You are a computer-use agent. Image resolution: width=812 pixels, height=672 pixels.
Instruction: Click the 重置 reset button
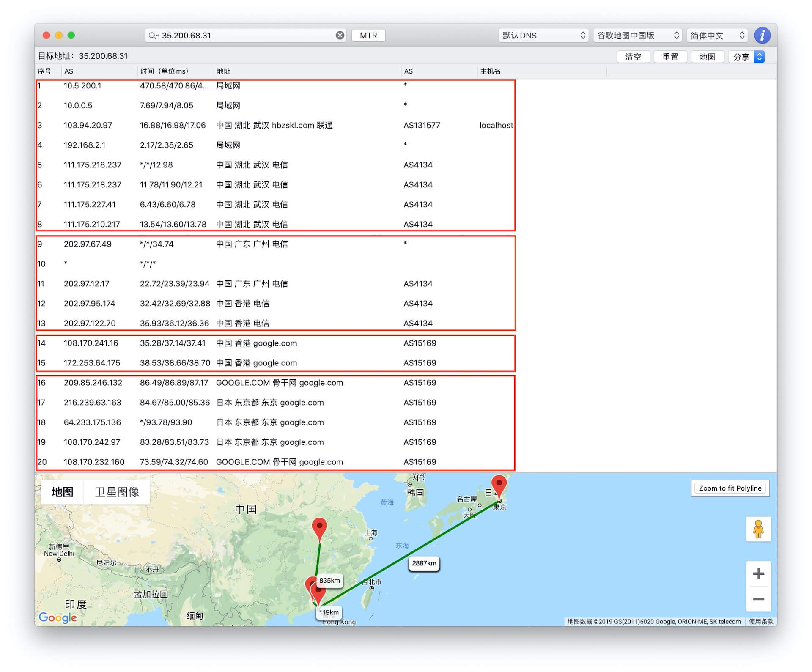[x=670, y=57]
